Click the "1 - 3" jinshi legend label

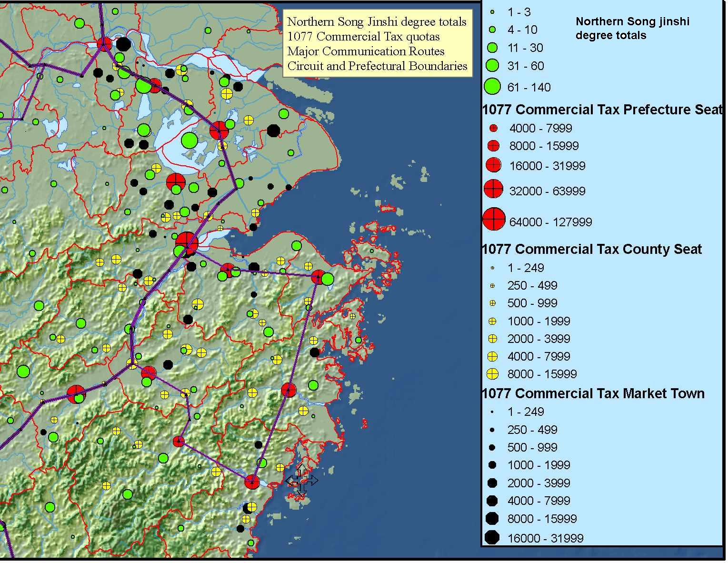pos(519,12)
